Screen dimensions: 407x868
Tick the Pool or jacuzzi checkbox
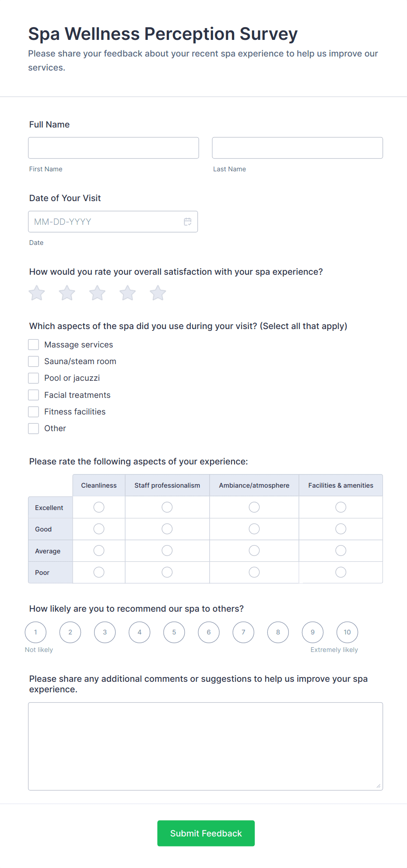point(34,378)
